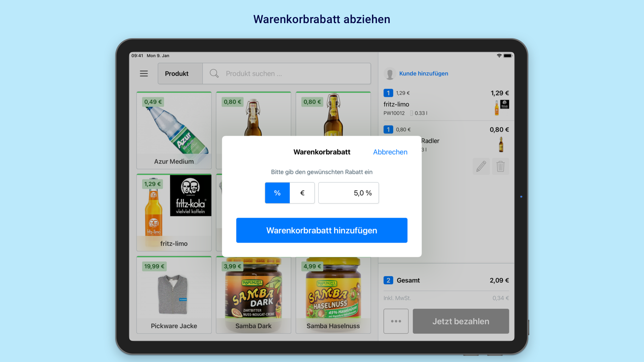The height and width of the screenshot is (362, 644).
Task: Click the battery status icon
Action: pyautogui.click(x=508, y=56)
